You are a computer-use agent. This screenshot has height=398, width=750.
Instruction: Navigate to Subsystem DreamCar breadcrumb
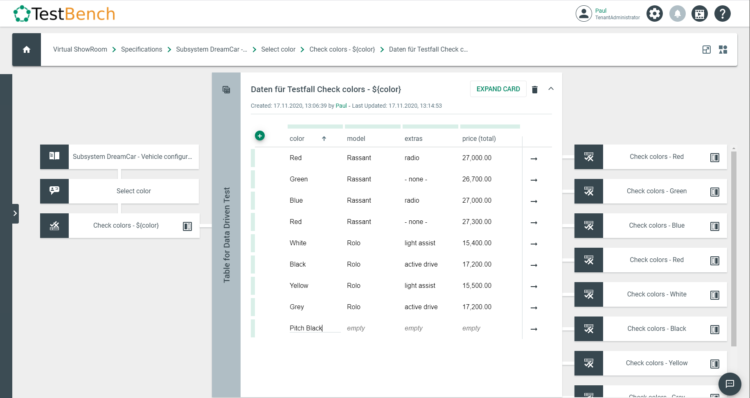point(211,49)
